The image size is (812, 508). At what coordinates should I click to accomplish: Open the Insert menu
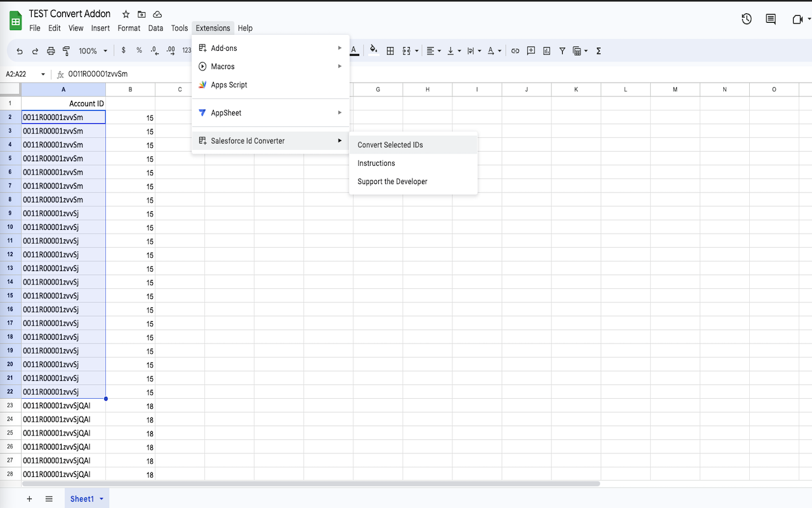click(x=100, y=28)
